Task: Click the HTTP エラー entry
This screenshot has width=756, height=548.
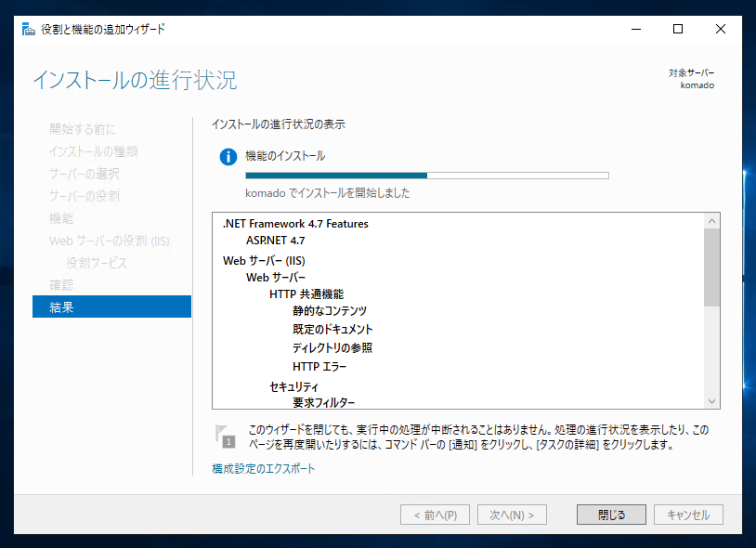Action: point(319,366)
